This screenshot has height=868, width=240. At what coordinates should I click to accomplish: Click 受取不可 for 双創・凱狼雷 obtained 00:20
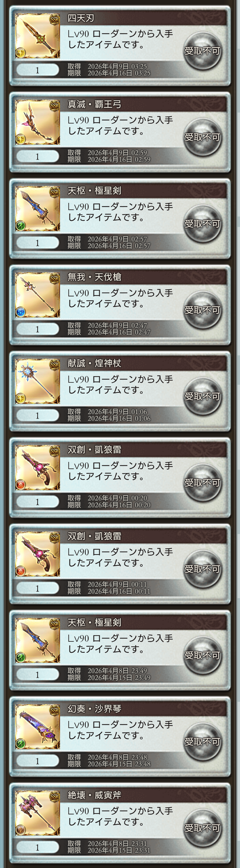(202, 482)
